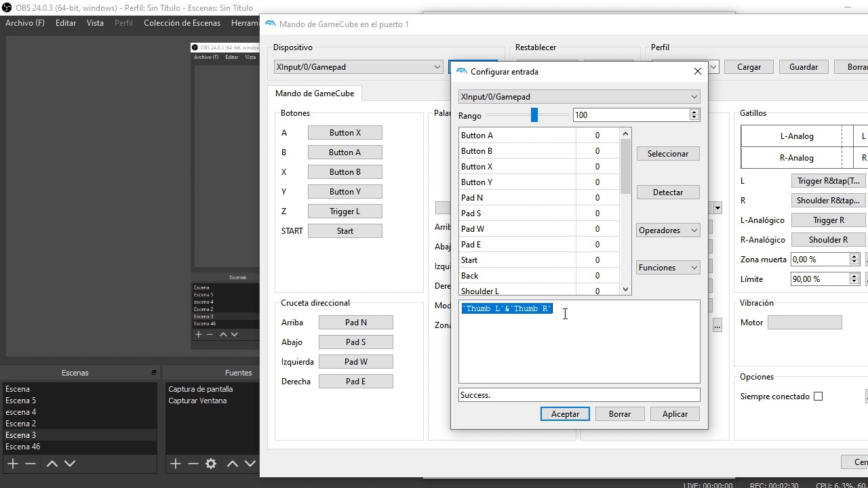This screenshot has height=488, width=868.
Task: Remove selected source in Fuentes panel
Action: point(193,464)
